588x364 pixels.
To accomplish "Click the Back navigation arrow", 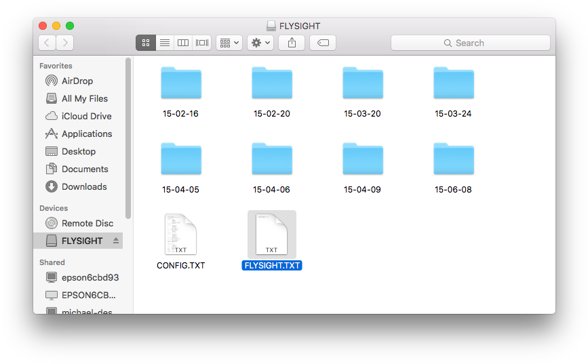I will [47, 43].
